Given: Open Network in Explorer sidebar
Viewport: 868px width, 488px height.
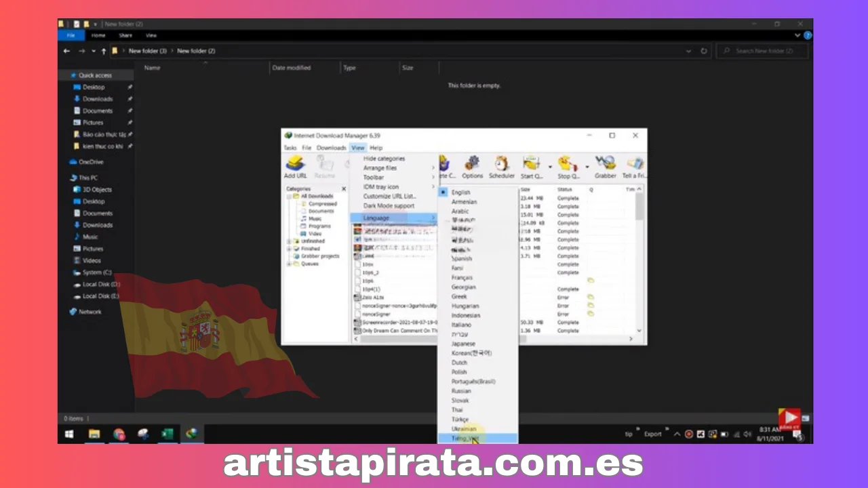Looking at the screenshot, I should pyautogui.click(x=90, y=312).
